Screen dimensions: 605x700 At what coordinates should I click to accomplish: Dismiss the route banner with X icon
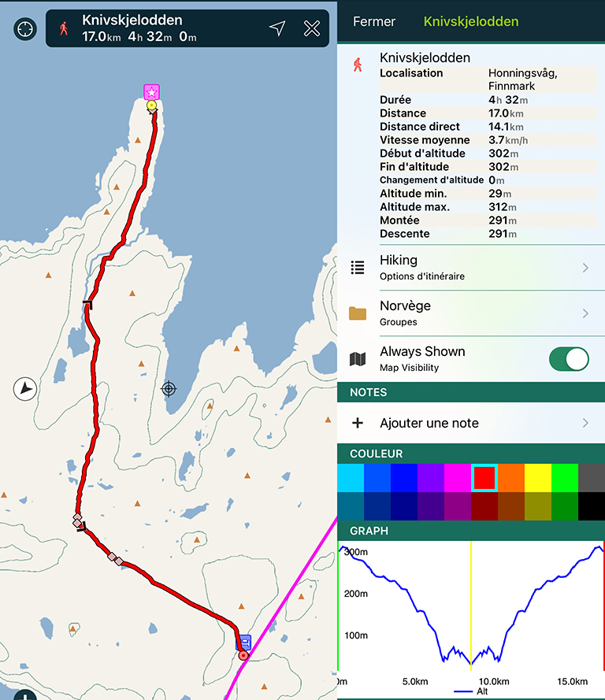pyautogui.click(x=311, y=29)
